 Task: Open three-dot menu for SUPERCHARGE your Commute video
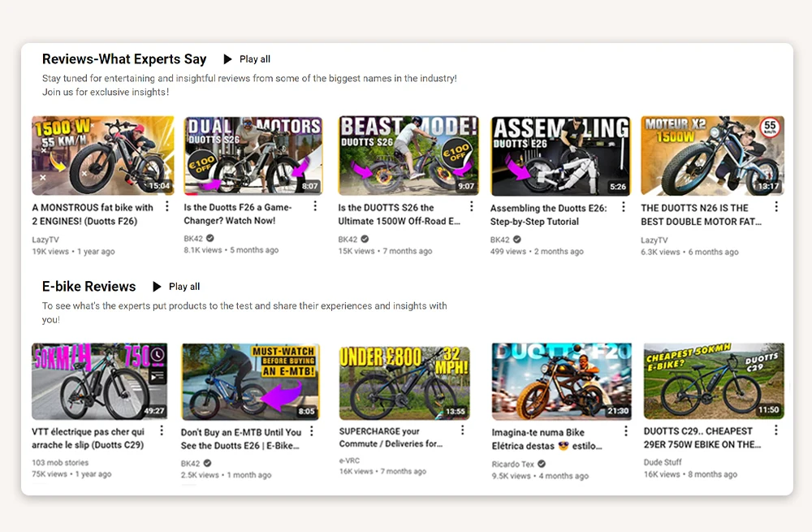[x=463, y=430]
